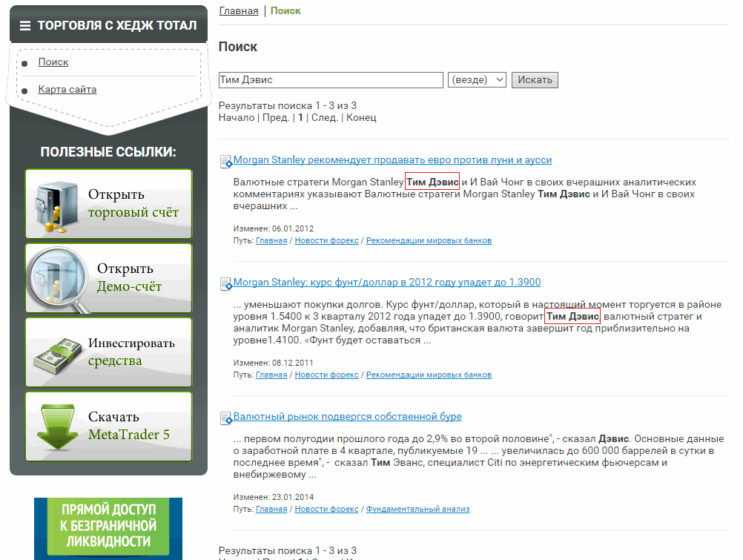
Task: Click Главная path link in second result
Action: (x=271, y=375)
